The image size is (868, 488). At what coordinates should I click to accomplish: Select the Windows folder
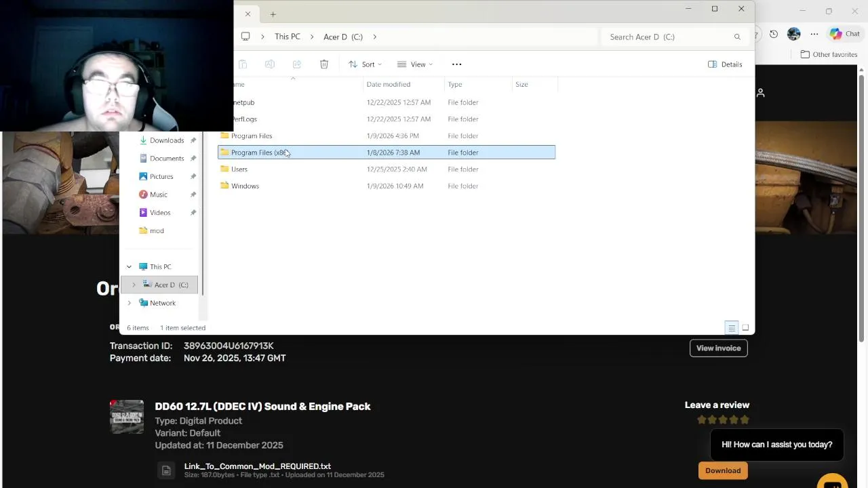pyautogui.click(x=387, y=186)
